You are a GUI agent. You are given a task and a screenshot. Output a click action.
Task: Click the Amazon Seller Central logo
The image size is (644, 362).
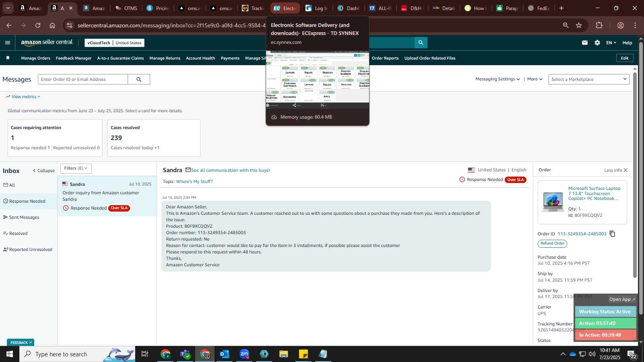(47, 43)
